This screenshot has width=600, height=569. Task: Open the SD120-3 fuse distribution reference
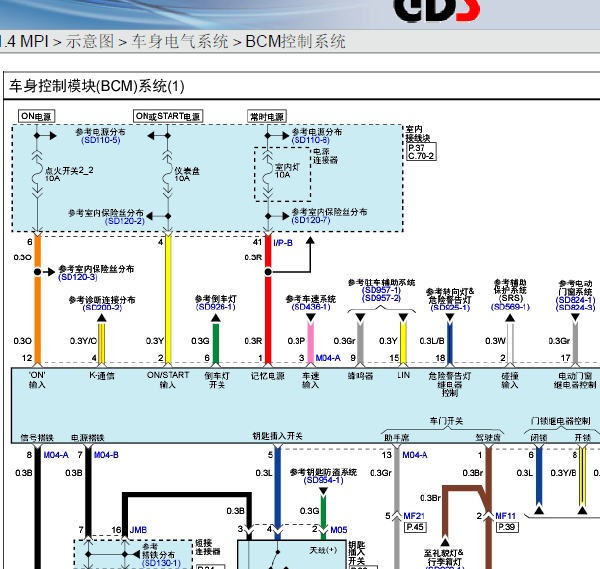coord(78,277)
